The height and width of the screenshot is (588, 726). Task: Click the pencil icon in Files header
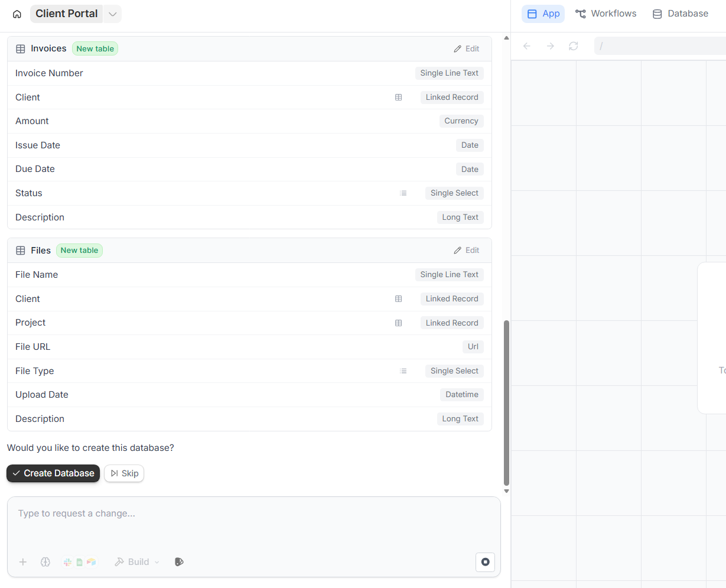458,251
